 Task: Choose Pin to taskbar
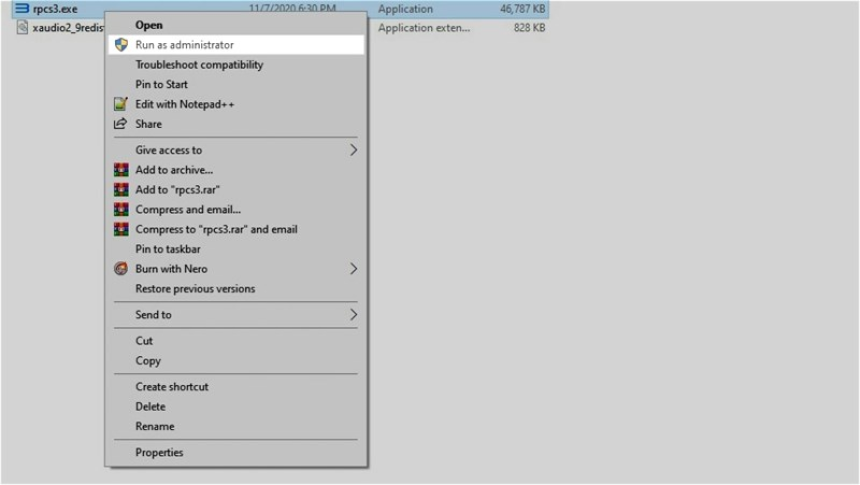pyautogui.click(x=236, y=249)
